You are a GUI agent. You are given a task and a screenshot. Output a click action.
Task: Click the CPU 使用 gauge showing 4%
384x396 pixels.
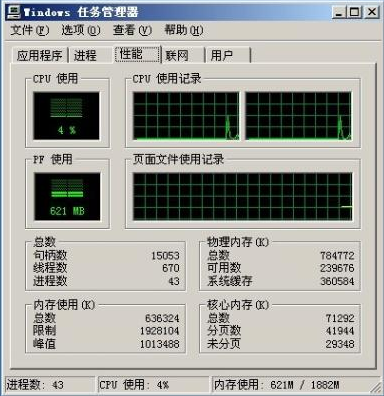click(66, 116)
